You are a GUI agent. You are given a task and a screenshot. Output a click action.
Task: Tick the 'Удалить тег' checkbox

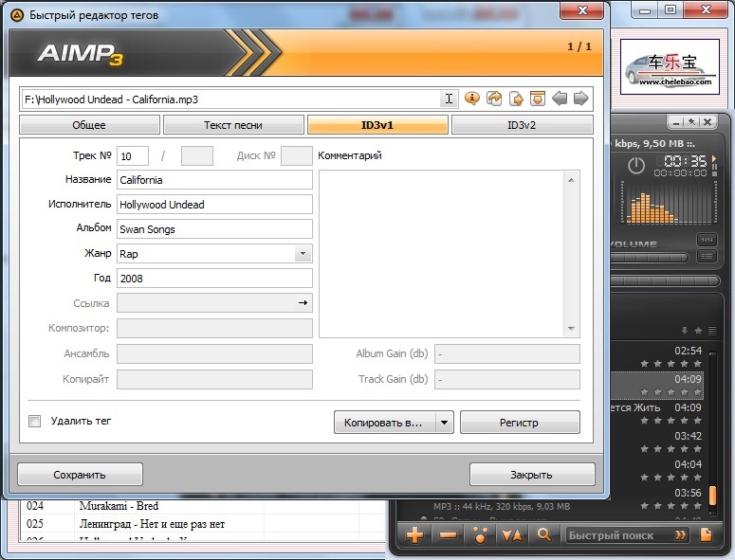click(x=35, y=421)
